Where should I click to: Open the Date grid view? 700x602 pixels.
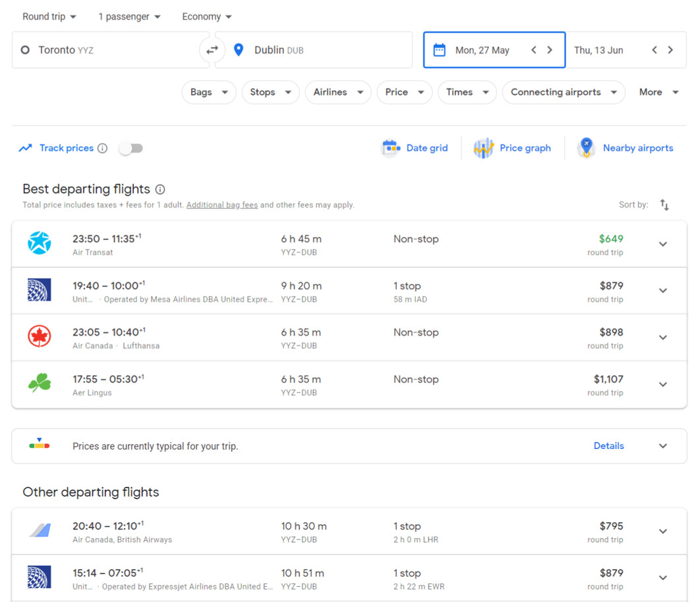pyautogui.click(x=415, y=148)
